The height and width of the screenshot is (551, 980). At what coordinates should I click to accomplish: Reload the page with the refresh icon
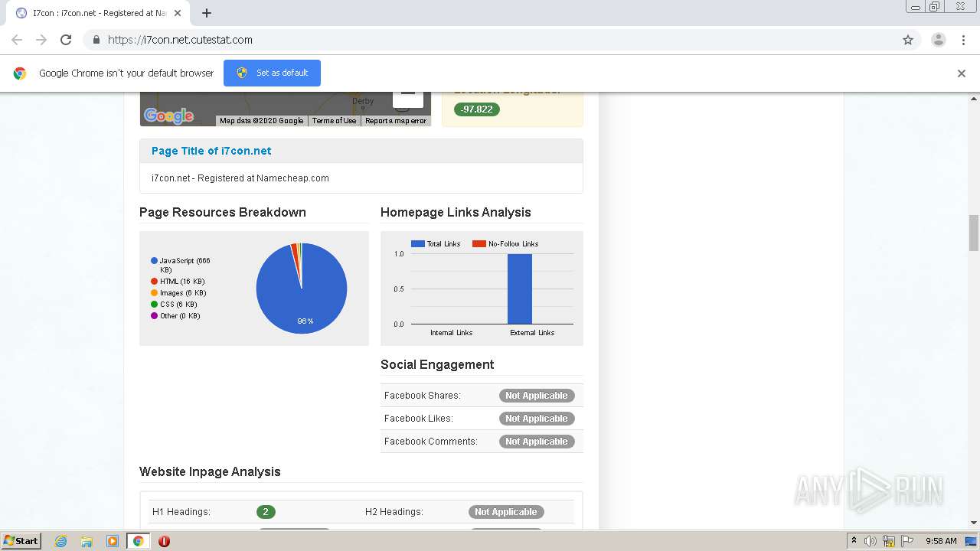tap(66, 40)
